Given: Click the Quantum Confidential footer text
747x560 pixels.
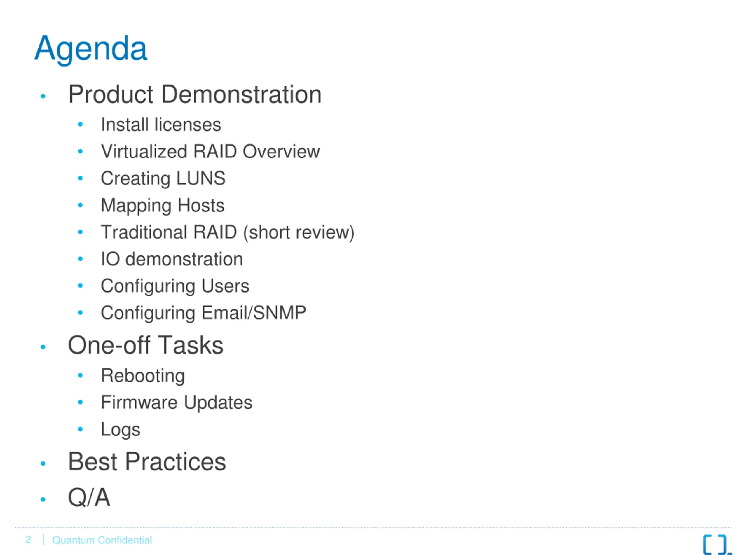Looking at the screenshot, I should (x=102, y=540).
